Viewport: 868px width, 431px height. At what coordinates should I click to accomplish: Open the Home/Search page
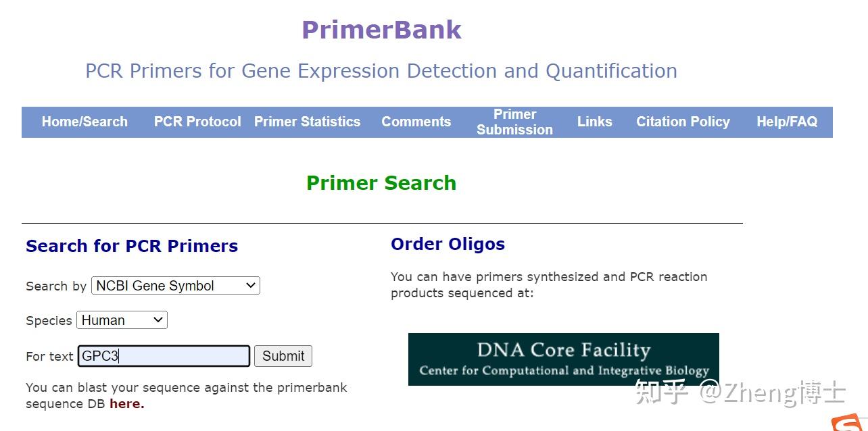coord(85,122)
